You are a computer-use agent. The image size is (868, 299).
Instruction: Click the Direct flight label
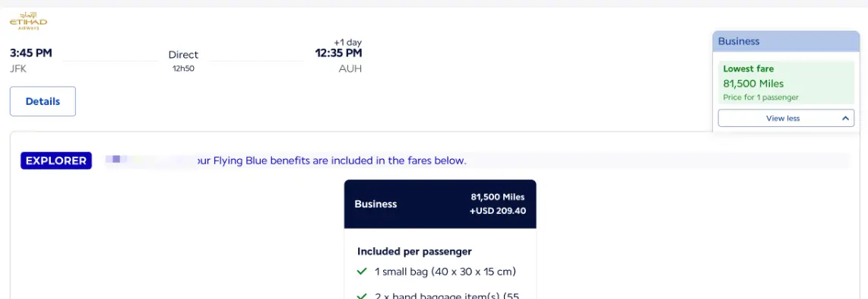pos(183,55)
